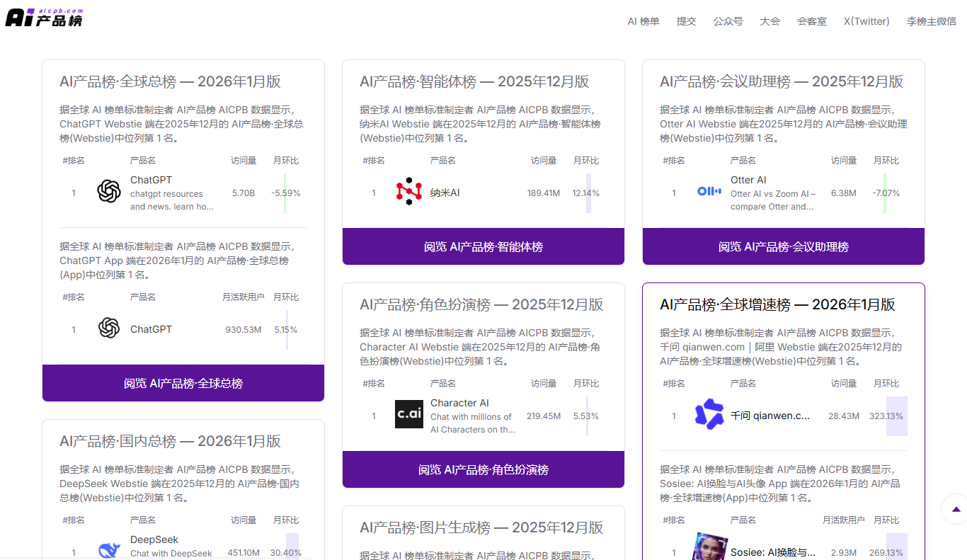Open the AI产品榜·智能体榜 — 2025年12月版 heading

click(x=474, y=81)
